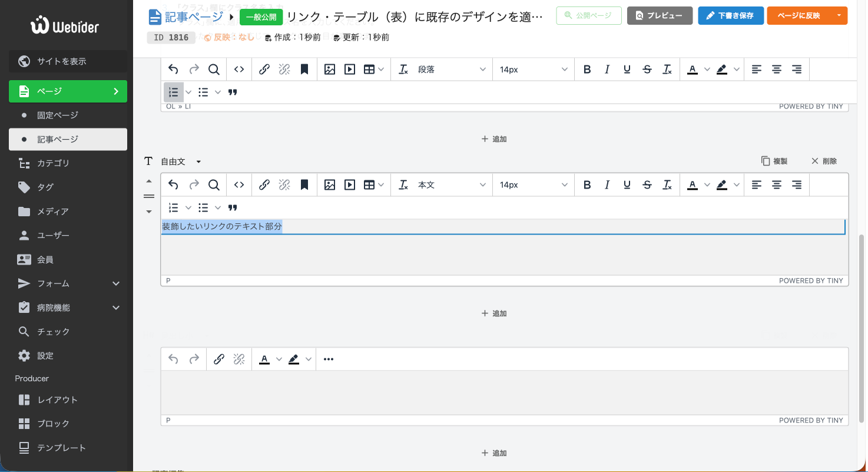Open editor search with the magnifier icon

pyautogui.click(x=214, y=184)
